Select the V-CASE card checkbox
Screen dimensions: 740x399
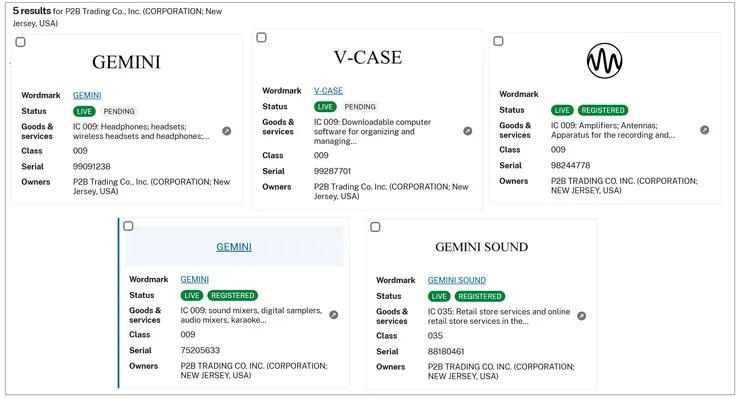pos(261,37)
